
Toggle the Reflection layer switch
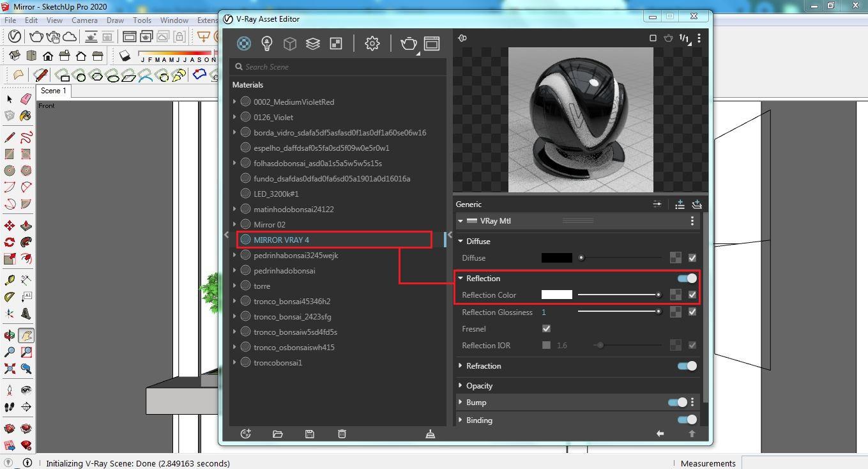[687, 278]
